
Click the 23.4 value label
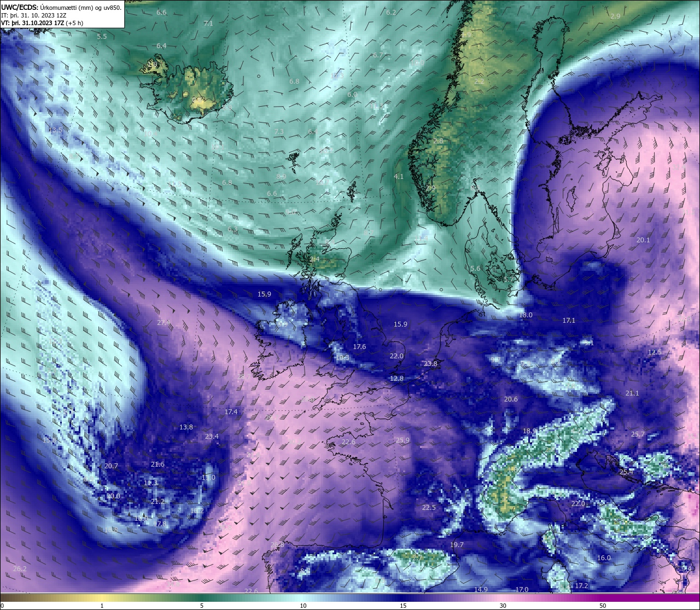[x=212, y=437]
